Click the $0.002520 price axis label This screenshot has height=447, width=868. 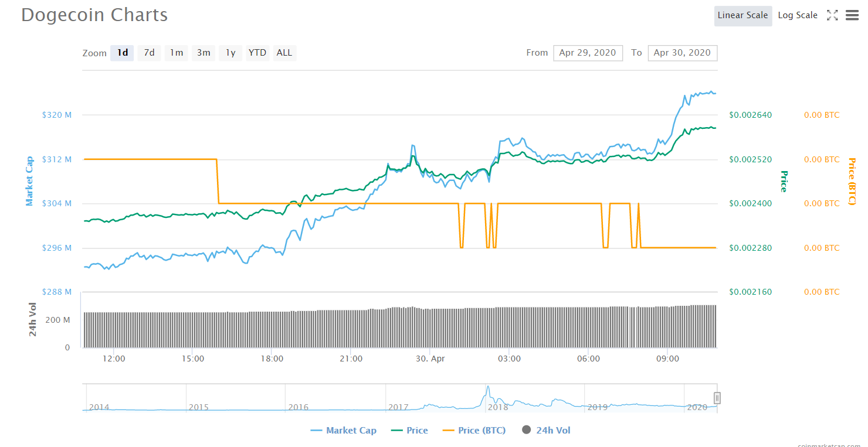click(751, 159)
